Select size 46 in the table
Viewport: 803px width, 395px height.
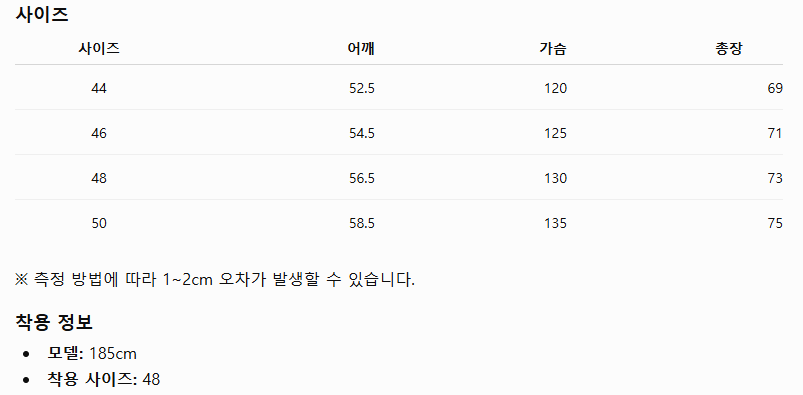point(99,134)
